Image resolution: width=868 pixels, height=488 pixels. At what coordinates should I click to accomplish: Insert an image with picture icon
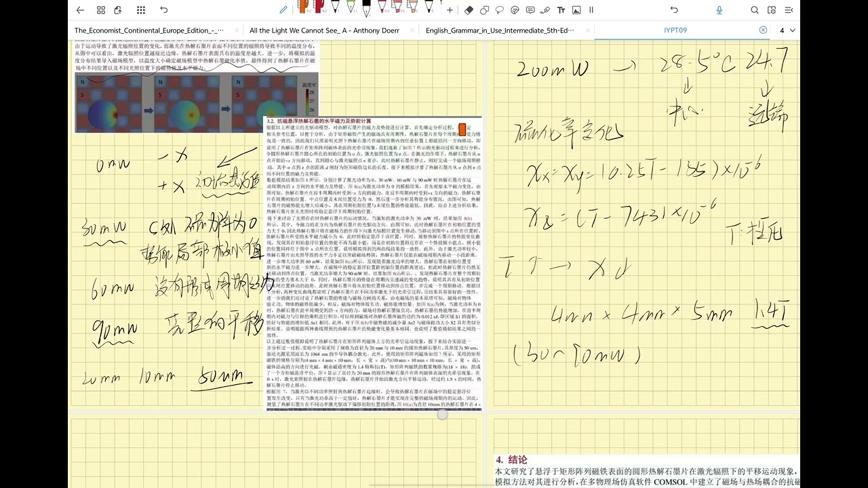pos(576,10)
